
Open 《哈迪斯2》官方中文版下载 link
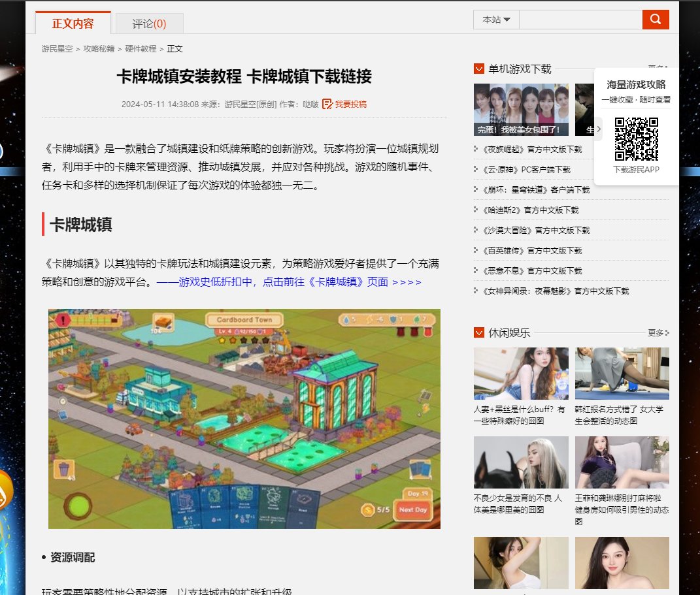[x=530, y=210]
